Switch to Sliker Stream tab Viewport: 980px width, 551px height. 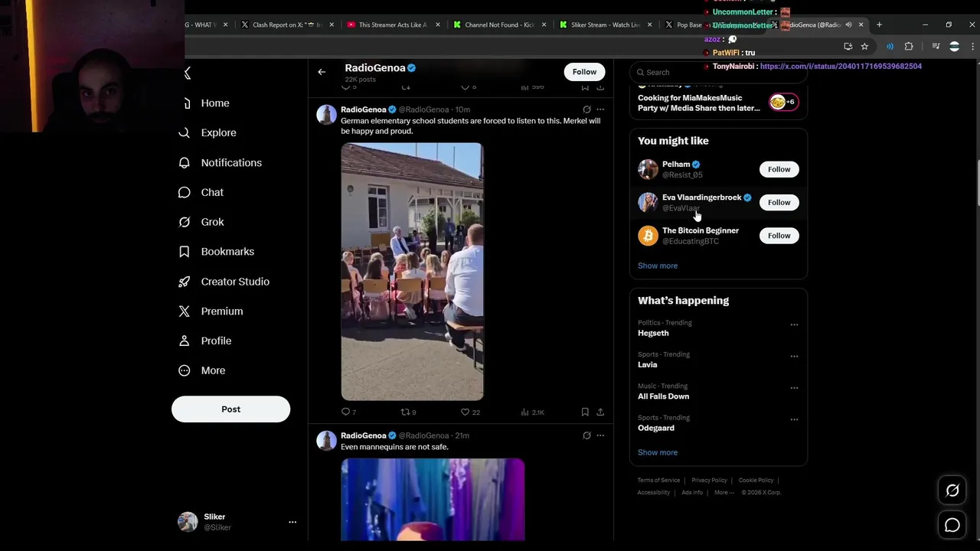pos(606,24)
